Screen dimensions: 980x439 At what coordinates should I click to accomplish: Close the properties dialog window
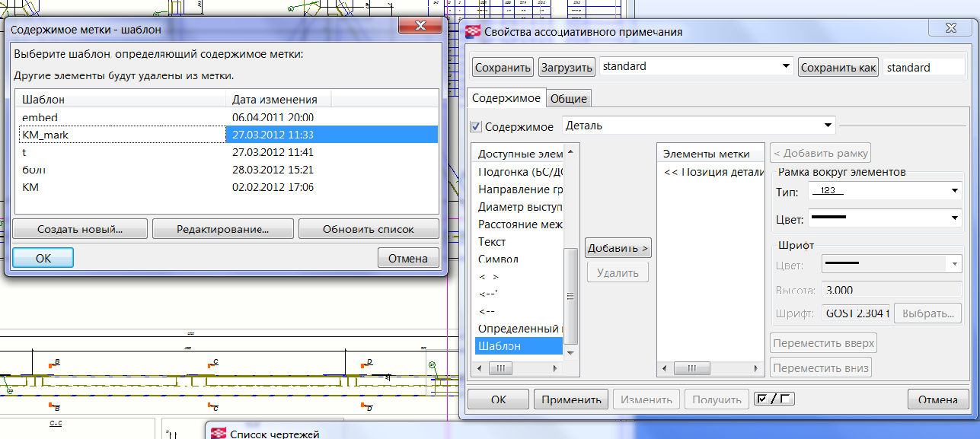(950, 28)
